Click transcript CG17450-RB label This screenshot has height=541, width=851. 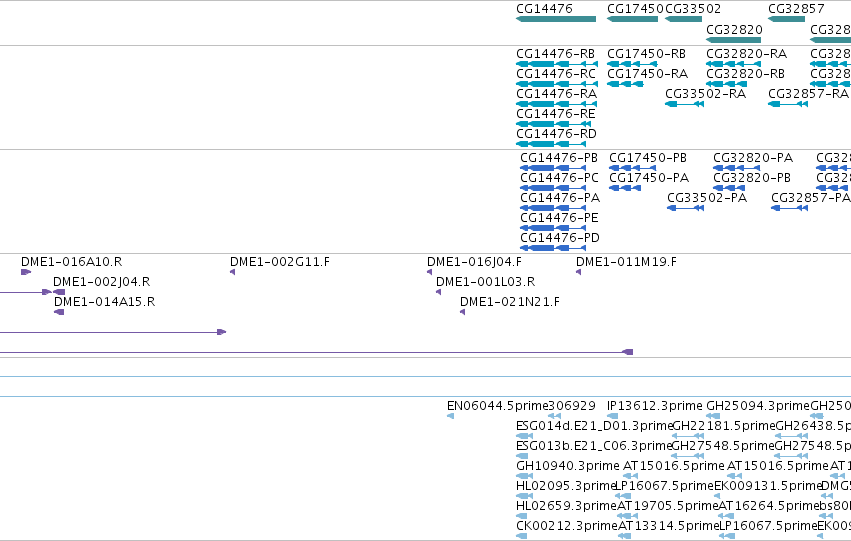[x=646, y=54]
